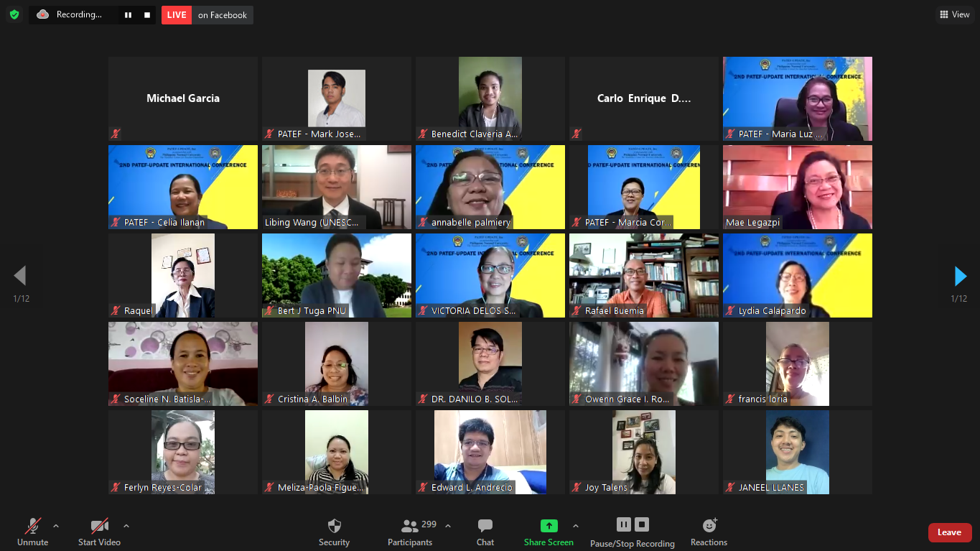The width and height of the screenshot is (980, 551).
Task: Select Libing Wang's video tile
Action: (x=336, y=187)
